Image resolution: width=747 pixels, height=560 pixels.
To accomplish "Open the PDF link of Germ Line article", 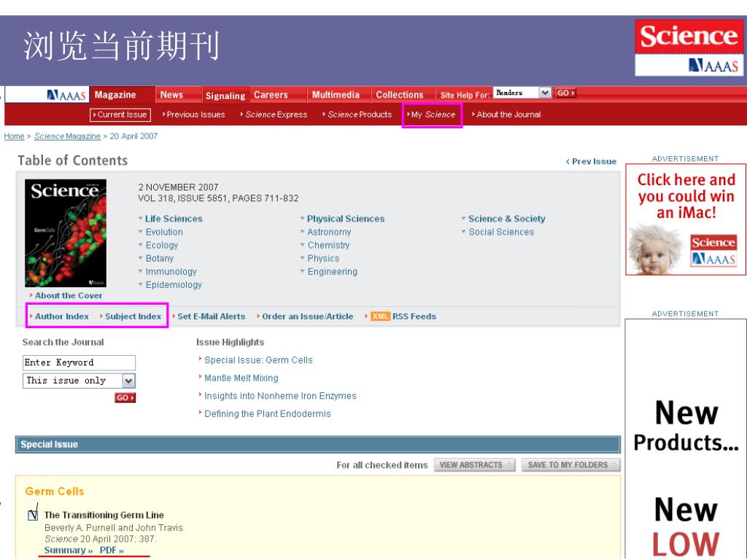I will coord(112,550).
